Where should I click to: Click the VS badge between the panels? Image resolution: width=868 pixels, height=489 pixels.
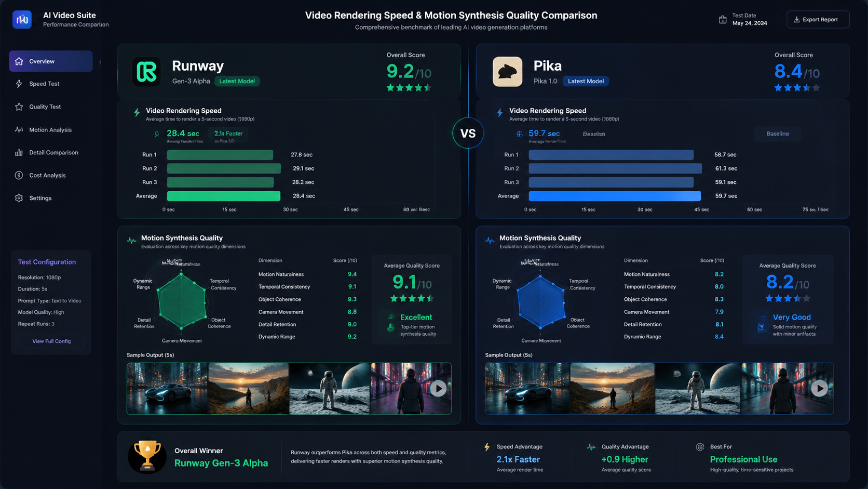(468, 134)
